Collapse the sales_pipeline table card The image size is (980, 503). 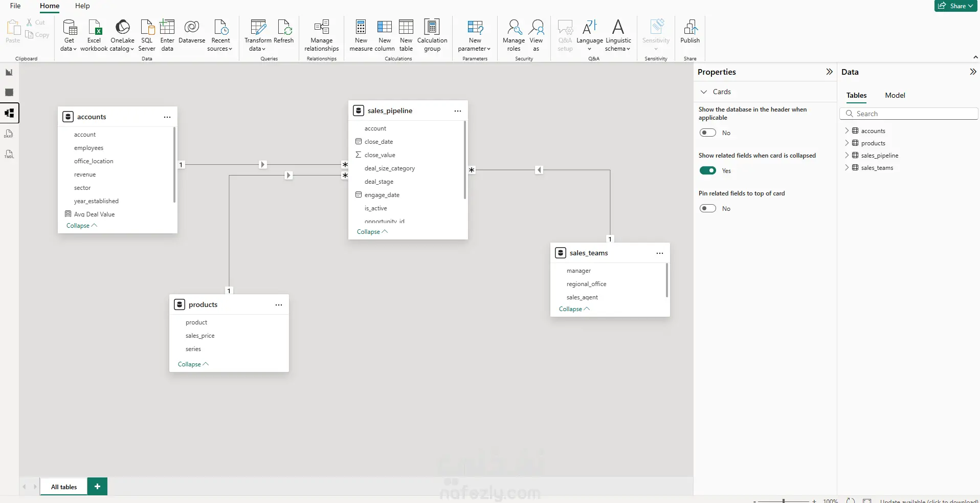pyautogui.click(x=372, y=232)
